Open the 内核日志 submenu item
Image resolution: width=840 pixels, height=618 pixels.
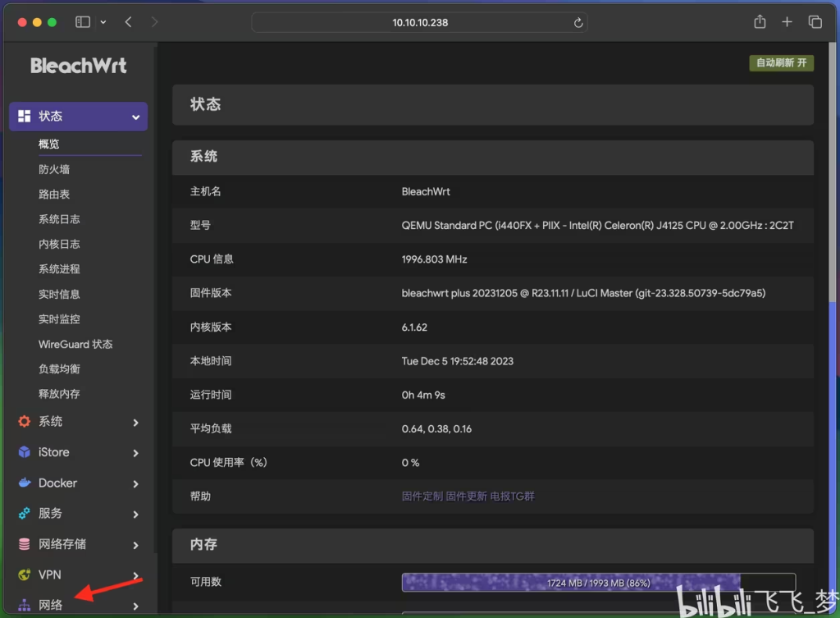[x=59, y=244]
